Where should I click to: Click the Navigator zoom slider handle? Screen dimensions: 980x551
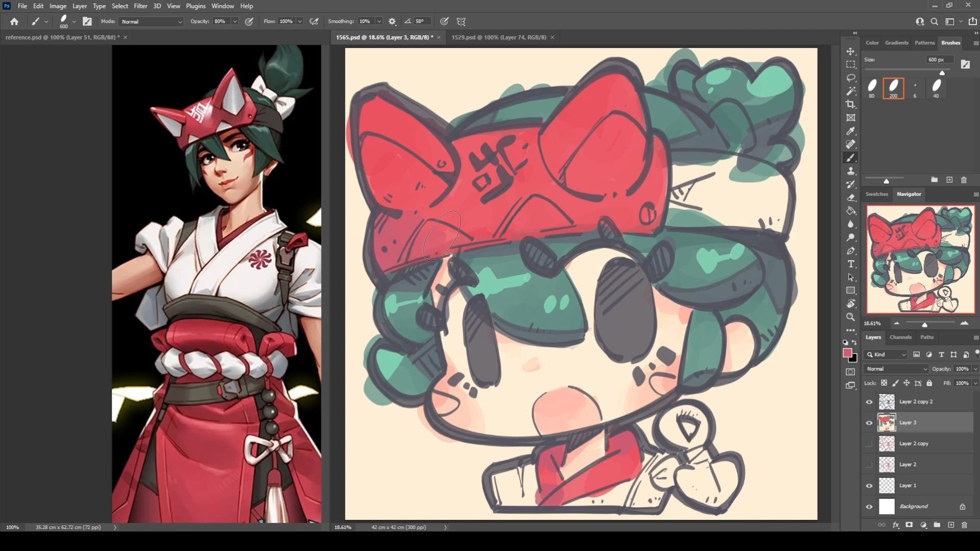tap(924, 325)
